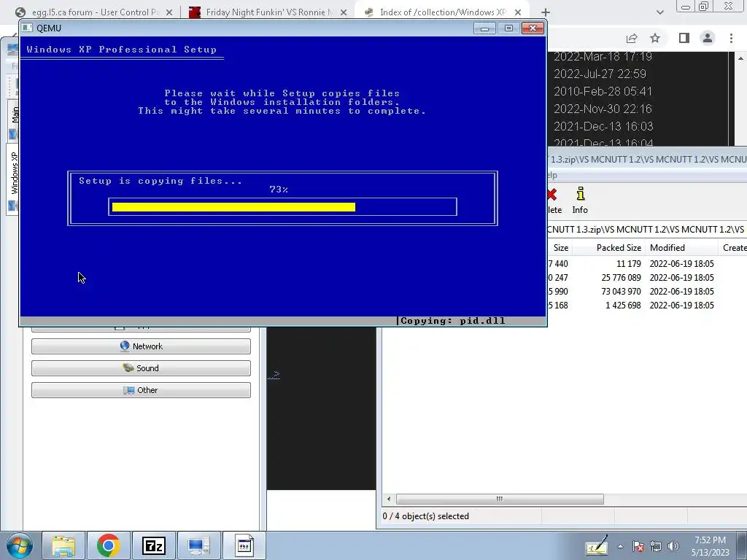Sort by the Created column header

tap(732, 248)
